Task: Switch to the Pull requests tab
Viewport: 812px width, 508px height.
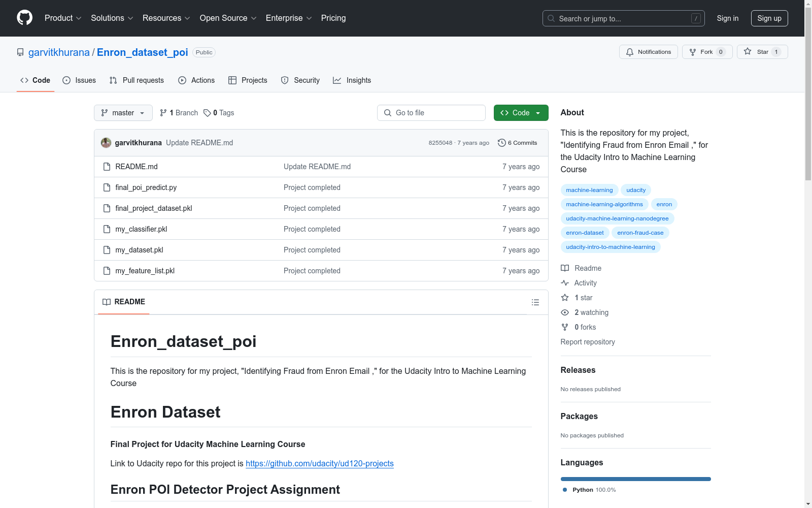Action: 137,80
